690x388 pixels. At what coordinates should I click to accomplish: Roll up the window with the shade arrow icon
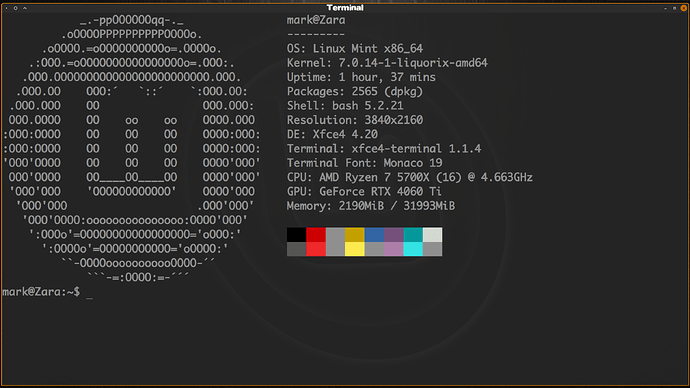coord(25,8)
